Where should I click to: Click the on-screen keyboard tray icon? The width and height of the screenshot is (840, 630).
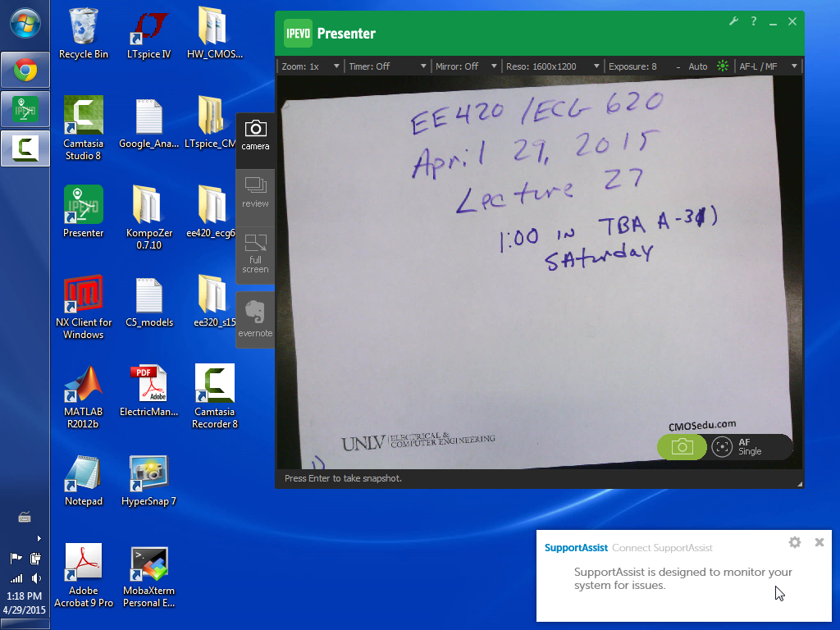25,517
